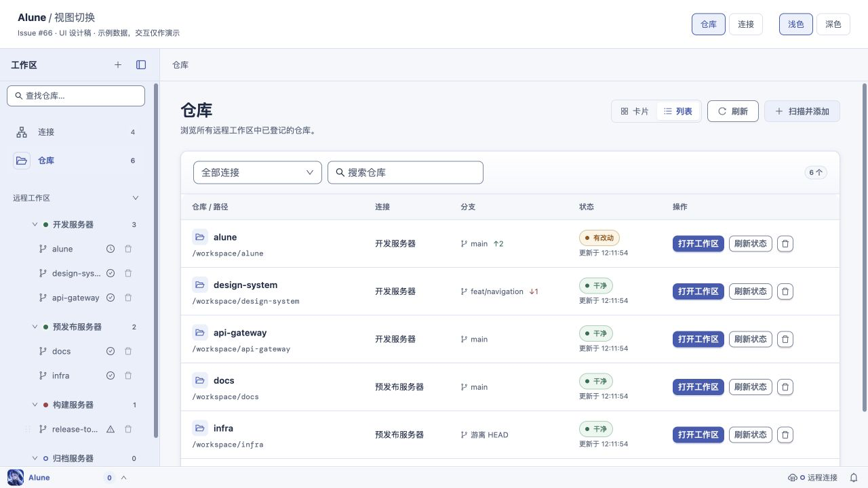
Task: Click 远程连接 status bar indicator
Action: coord(812,478)
